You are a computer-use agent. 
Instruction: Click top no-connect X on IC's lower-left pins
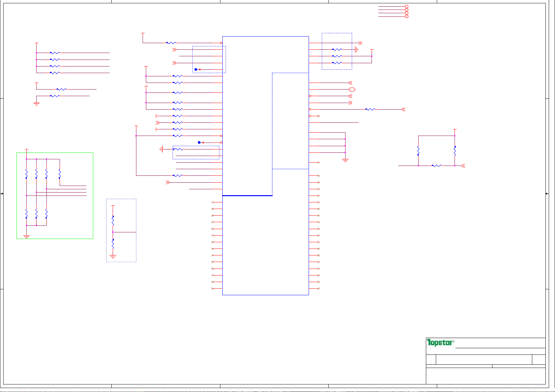point(212,202)
